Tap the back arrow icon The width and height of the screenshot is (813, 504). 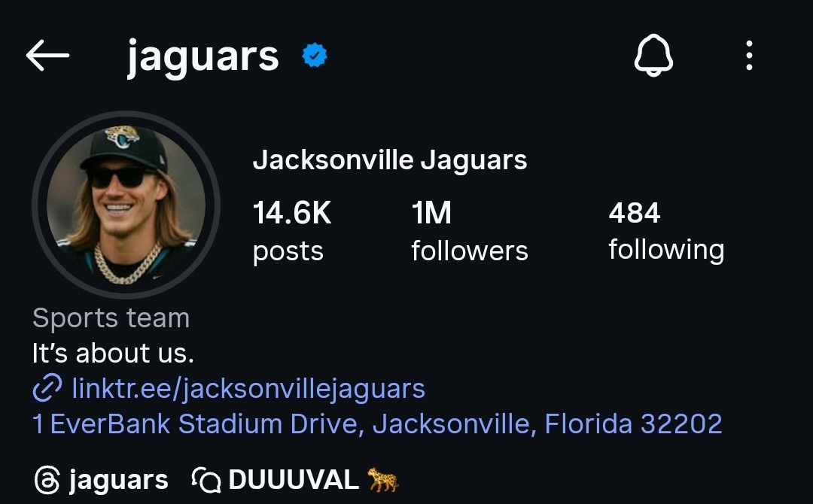point(47,56)
